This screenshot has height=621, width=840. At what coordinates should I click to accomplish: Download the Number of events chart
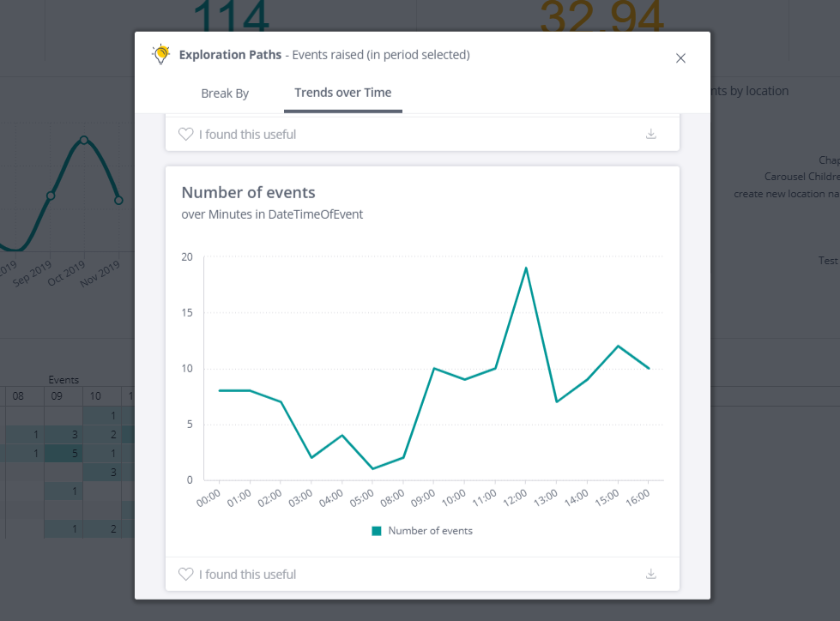(651, 574)
